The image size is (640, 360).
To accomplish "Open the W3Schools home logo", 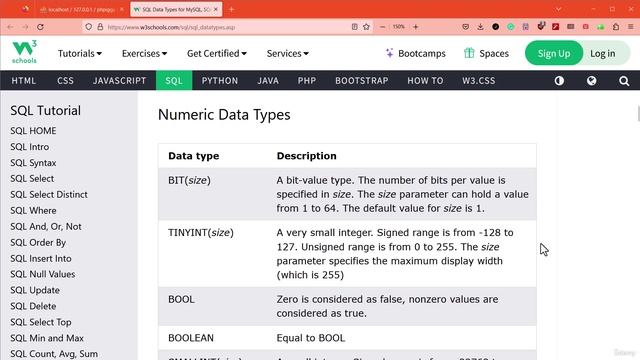I will (24, 52).
